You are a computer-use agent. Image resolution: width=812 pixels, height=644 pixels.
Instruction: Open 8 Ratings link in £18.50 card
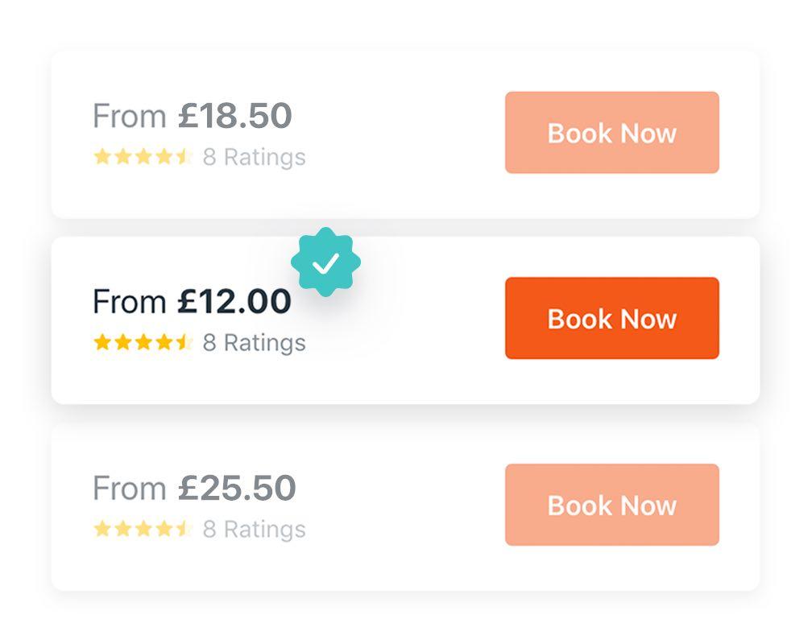(x=255, y=157)
